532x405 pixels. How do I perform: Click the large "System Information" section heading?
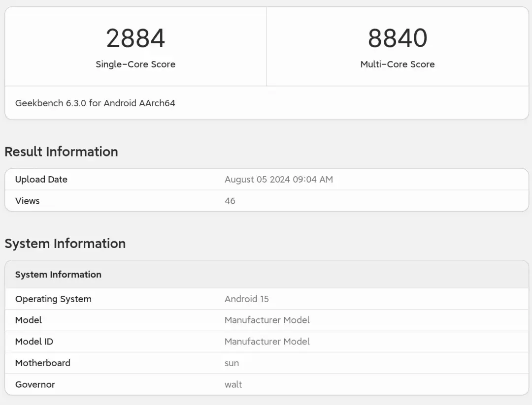[65, 243]
